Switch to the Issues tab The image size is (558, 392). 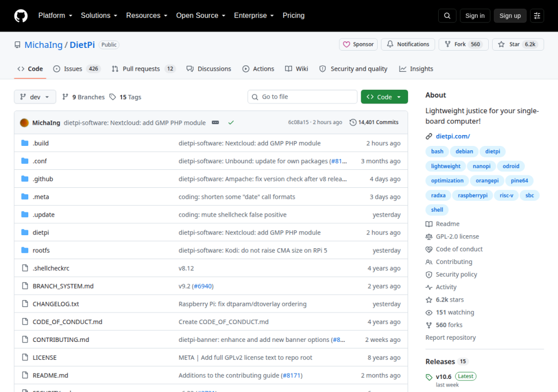click(77, 69)
